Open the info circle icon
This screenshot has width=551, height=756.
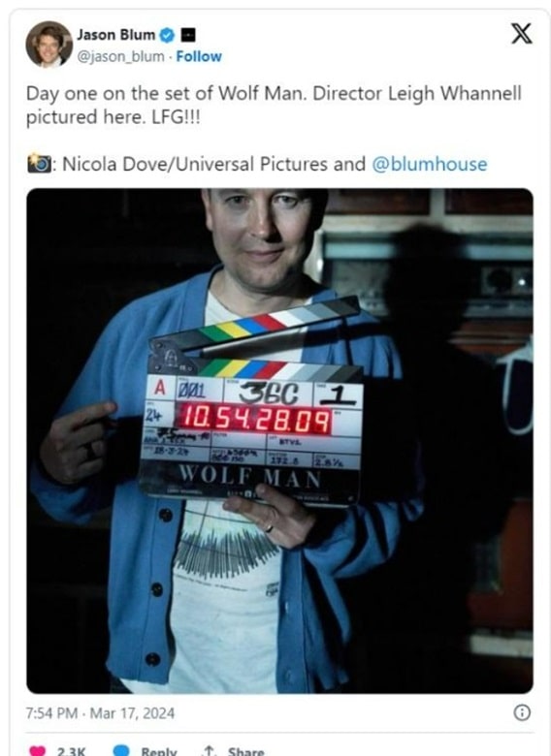tap(522, 712)
